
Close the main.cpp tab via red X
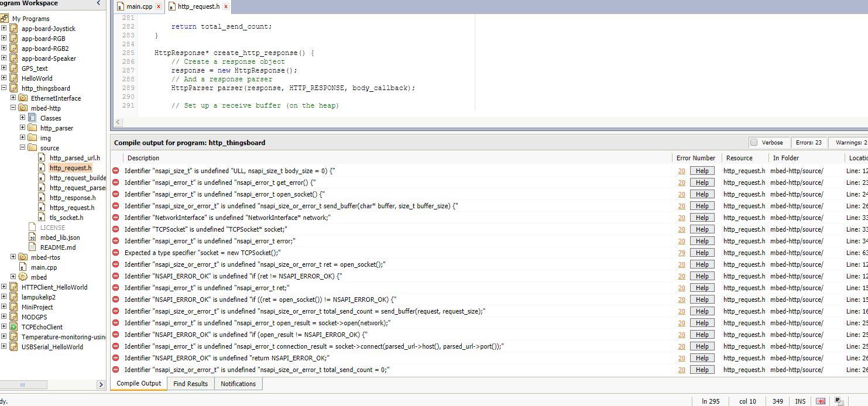point(158,7)
